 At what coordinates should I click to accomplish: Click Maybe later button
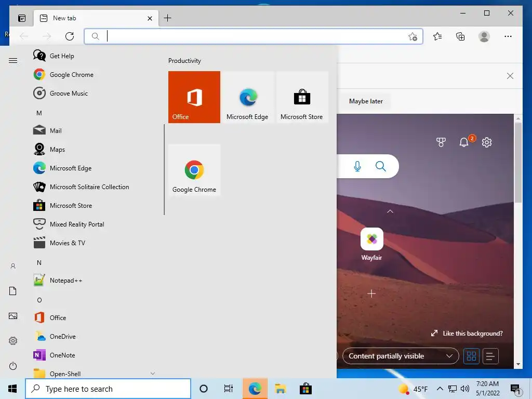[366, 101]
